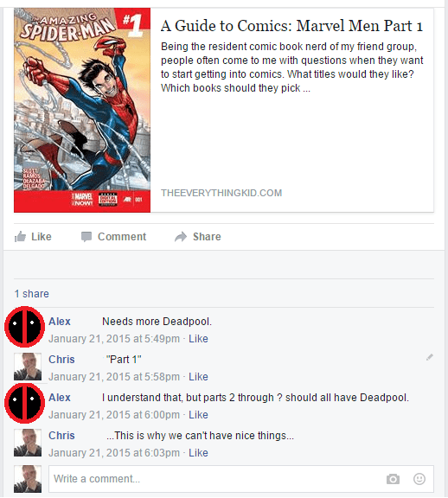Open Chris's profile name on "Part 1" comment
Image resolution: width=448 pixels, height=498 pixels.
(x=61, y=359)
